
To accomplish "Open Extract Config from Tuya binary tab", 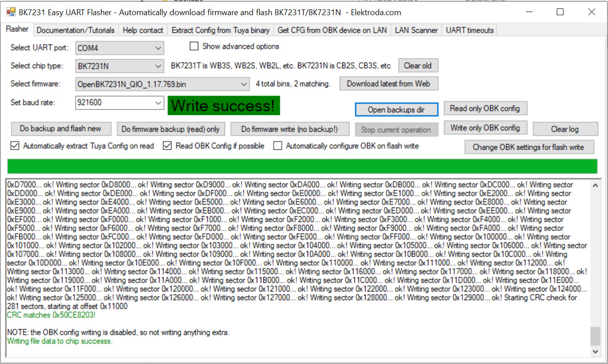I will pyautogui.click(x=221, y=30).
